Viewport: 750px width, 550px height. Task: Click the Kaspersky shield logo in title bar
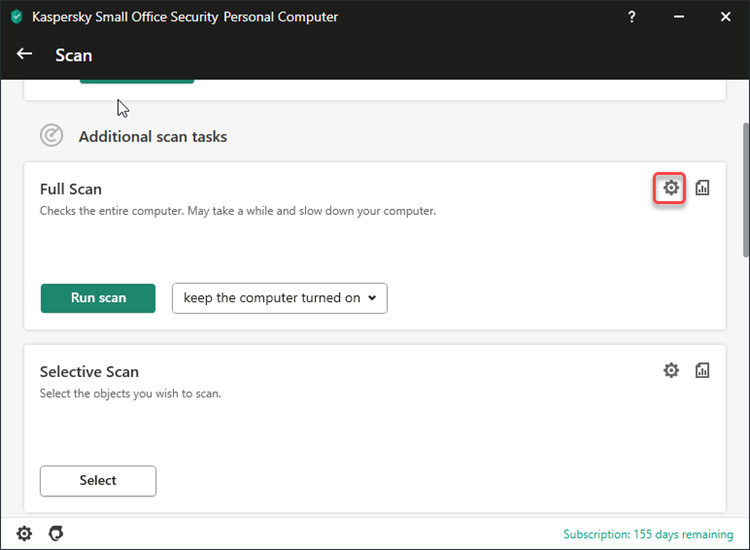(x=17, y=17)
